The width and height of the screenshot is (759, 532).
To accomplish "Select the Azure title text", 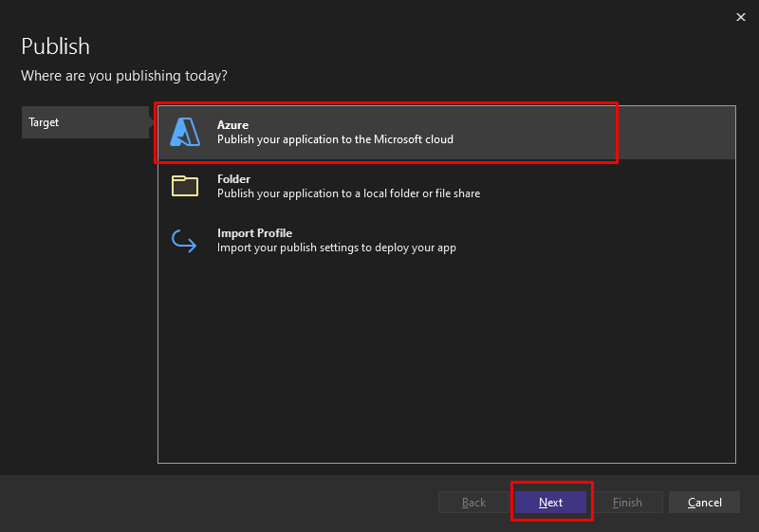I will pyautogui.click(x=232, y=125).
